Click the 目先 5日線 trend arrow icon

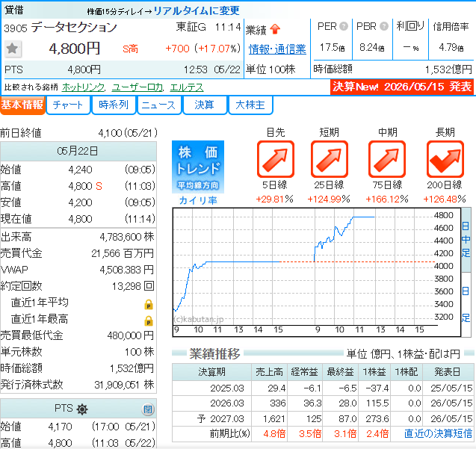pyautogui.click(x=276, y=159)
